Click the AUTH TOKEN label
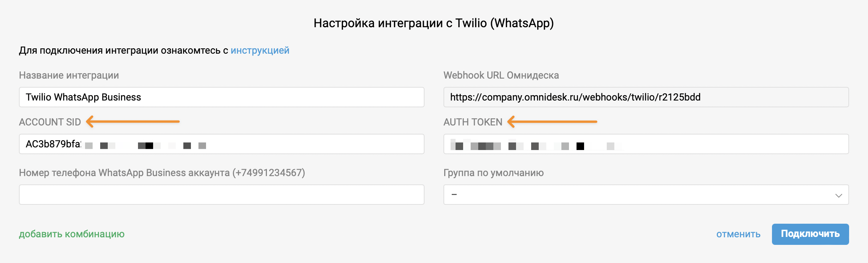 473,122
